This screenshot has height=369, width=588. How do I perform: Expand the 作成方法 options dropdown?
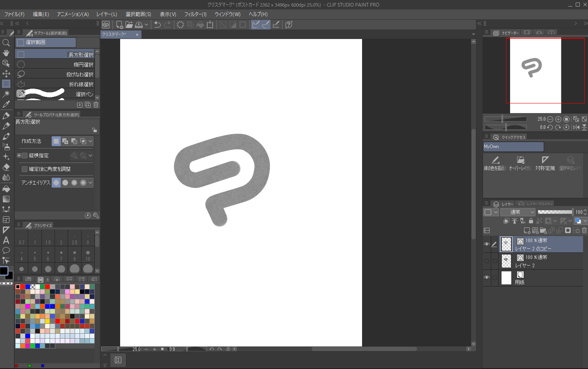(91, 141)
